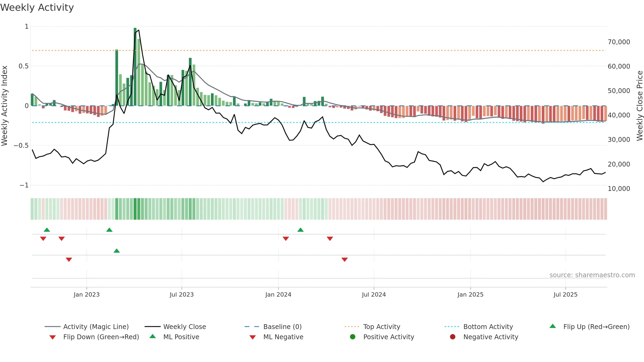Select the green flip-up triangle near October 2022
The height and width of the screenshot is (362, 644).
click(47, 230)
